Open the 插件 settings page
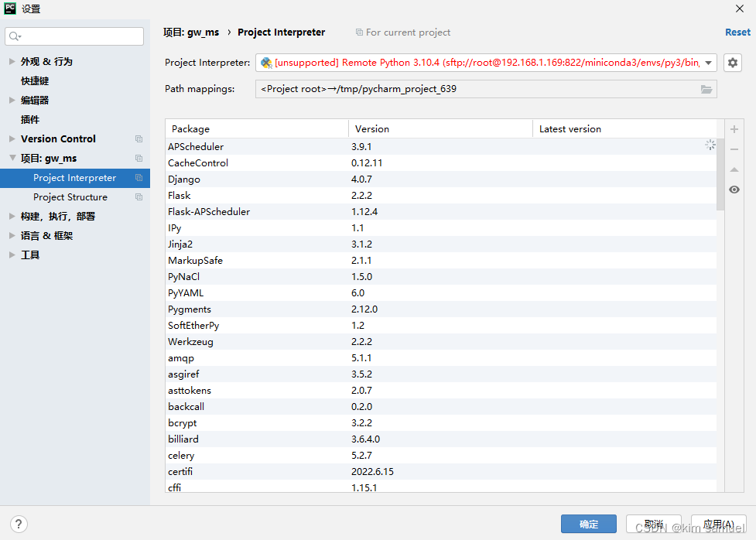The height and width of the screenshot is (540, 756). point(31,119)
